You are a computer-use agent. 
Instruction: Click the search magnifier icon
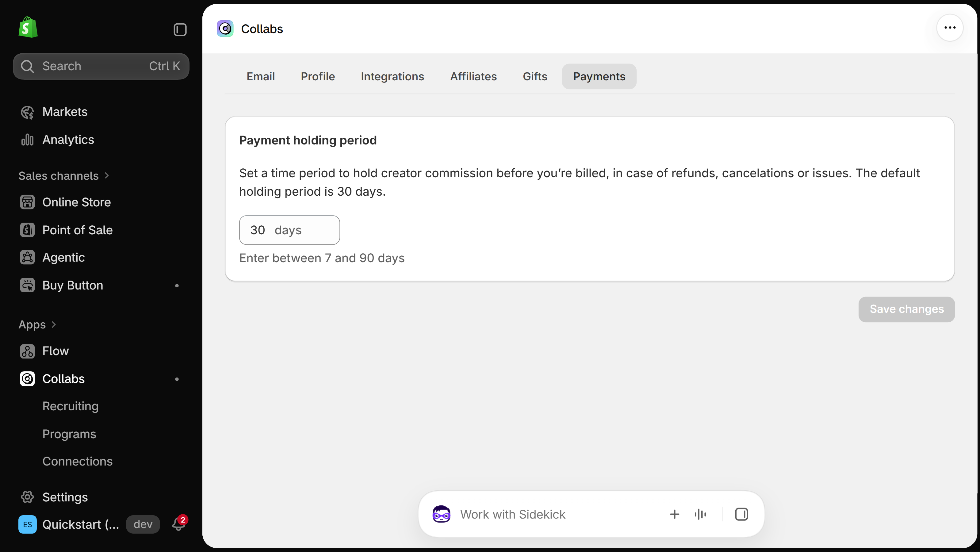pos(27,66)
